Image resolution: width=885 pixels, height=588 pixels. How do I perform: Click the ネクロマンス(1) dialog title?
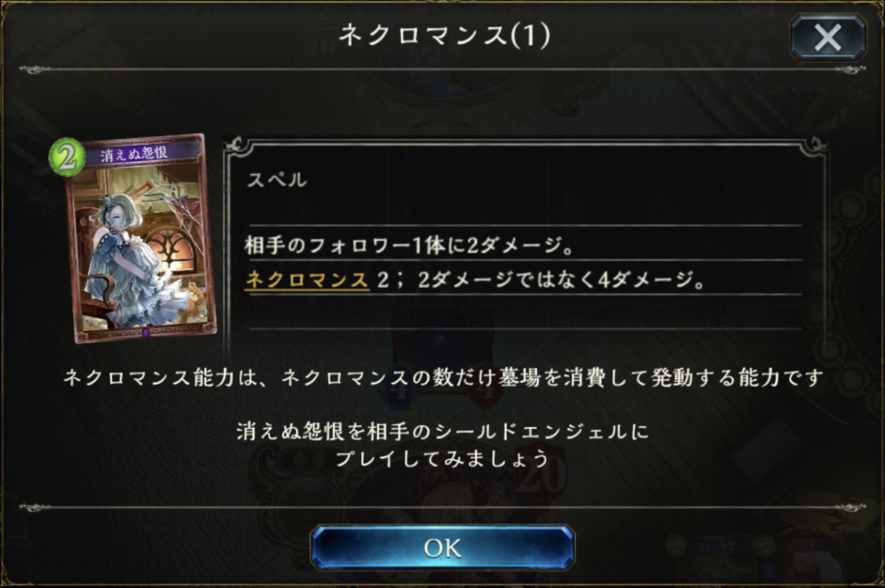(444, 35)
